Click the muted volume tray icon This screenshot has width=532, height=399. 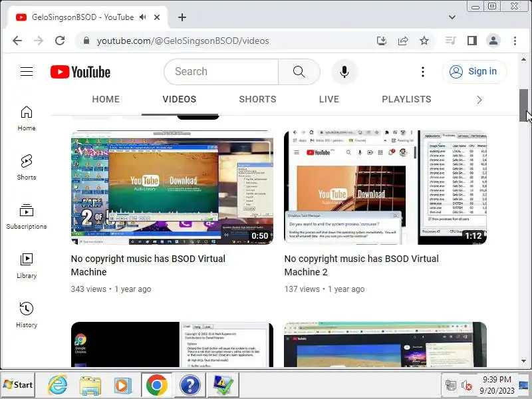click(467, 386)
